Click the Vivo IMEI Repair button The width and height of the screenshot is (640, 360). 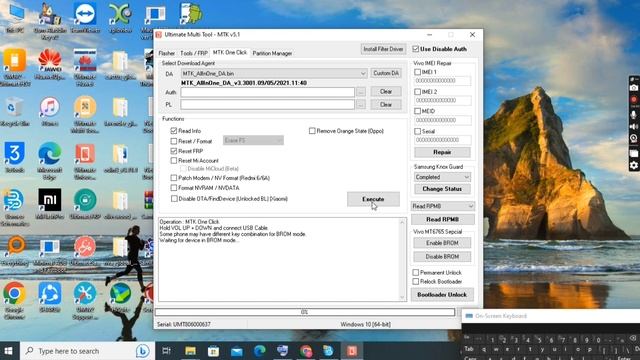(442, 152)
